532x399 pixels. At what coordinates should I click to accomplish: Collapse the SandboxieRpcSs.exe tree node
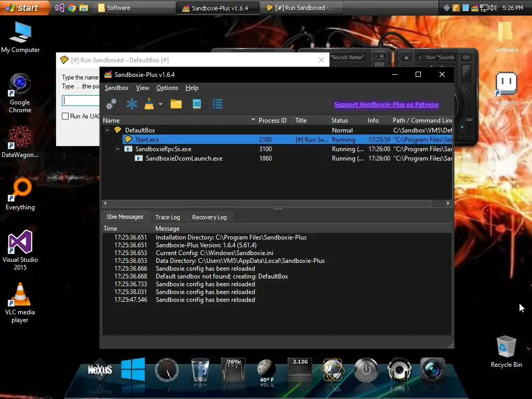click(118, 149)
